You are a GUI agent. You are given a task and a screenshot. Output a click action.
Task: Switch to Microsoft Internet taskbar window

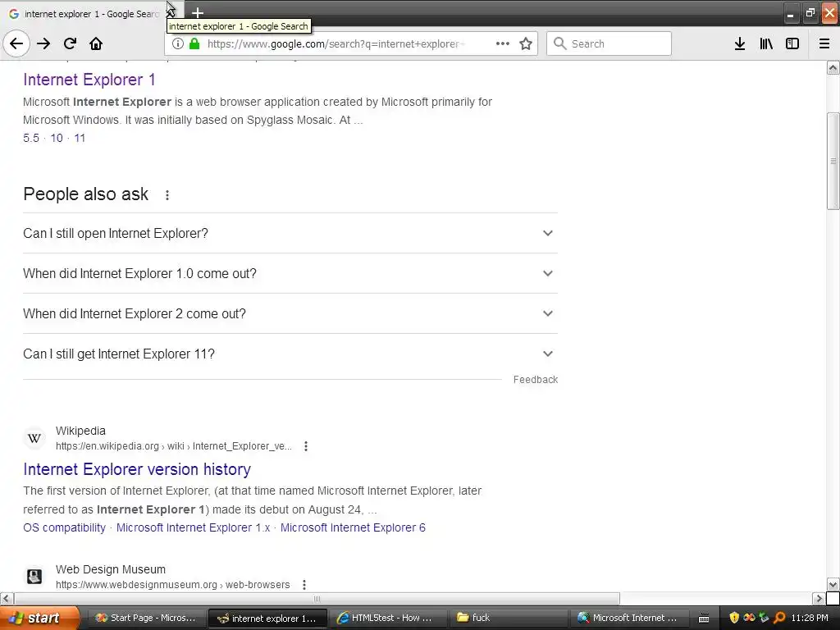pos(628,618)
